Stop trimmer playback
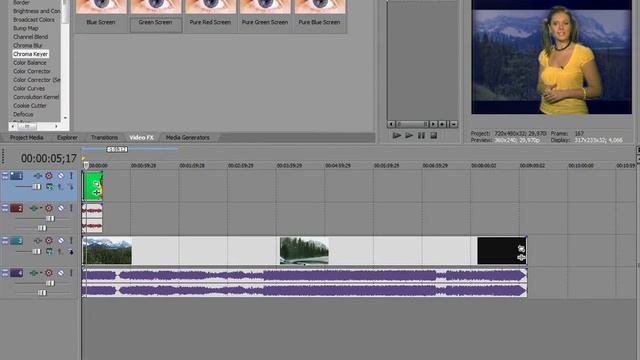 coord(433,136)
